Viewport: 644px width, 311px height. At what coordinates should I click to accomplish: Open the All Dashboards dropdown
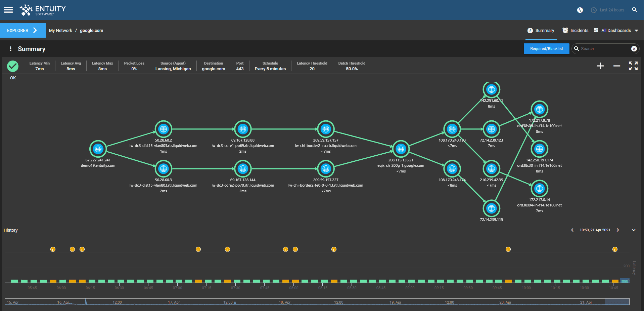click(x=616, y=30)
